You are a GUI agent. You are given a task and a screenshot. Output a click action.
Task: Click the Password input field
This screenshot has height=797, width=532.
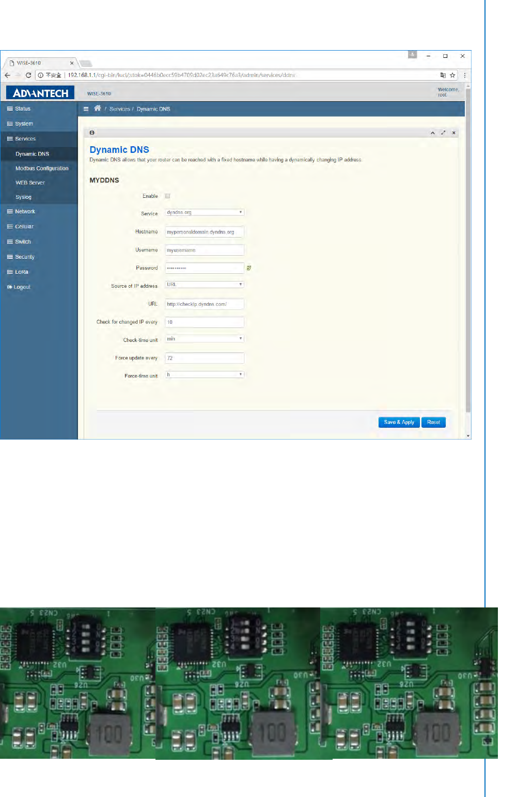pyautogui.click(x=205, y=268)
